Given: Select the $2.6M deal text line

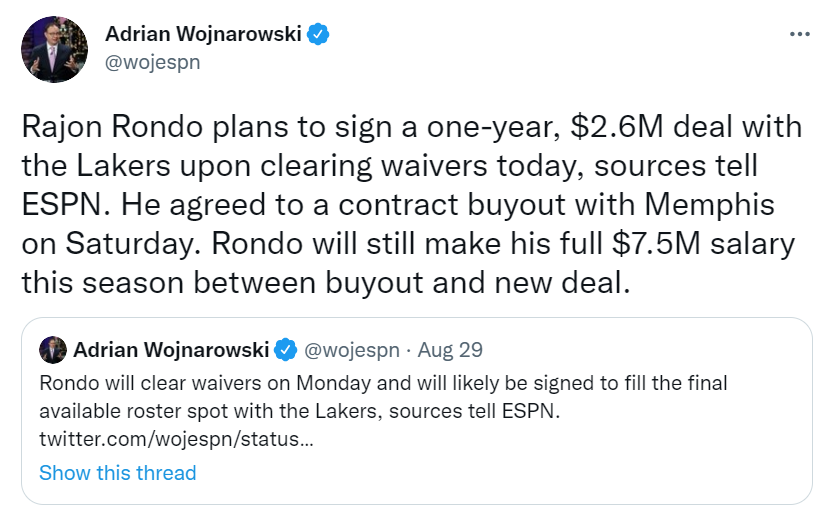Looking at the screenshot, I should (412, 127).
